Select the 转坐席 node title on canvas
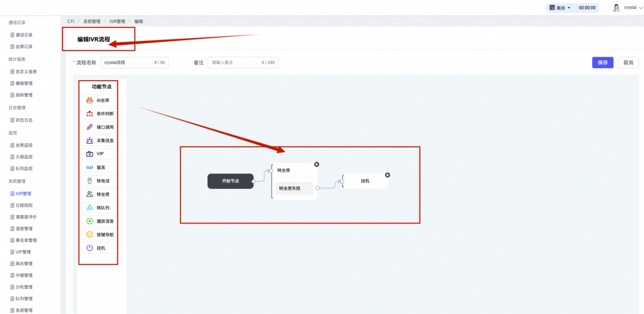 283,170
